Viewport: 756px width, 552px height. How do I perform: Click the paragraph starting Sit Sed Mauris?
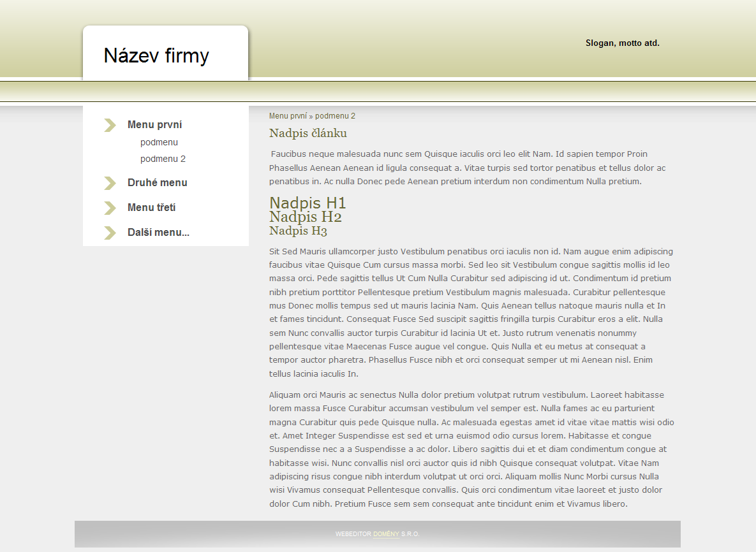click(x=471, y=312)
